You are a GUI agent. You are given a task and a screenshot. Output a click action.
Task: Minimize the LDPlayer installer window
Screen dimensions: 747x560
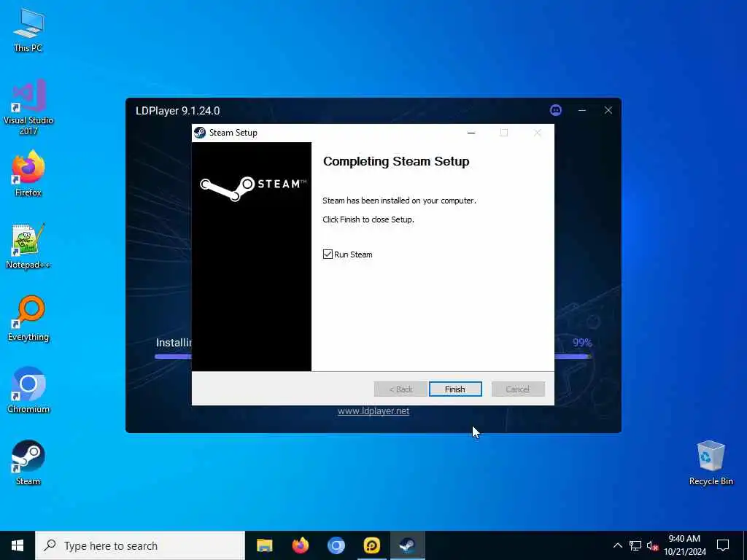pos(582,111)
